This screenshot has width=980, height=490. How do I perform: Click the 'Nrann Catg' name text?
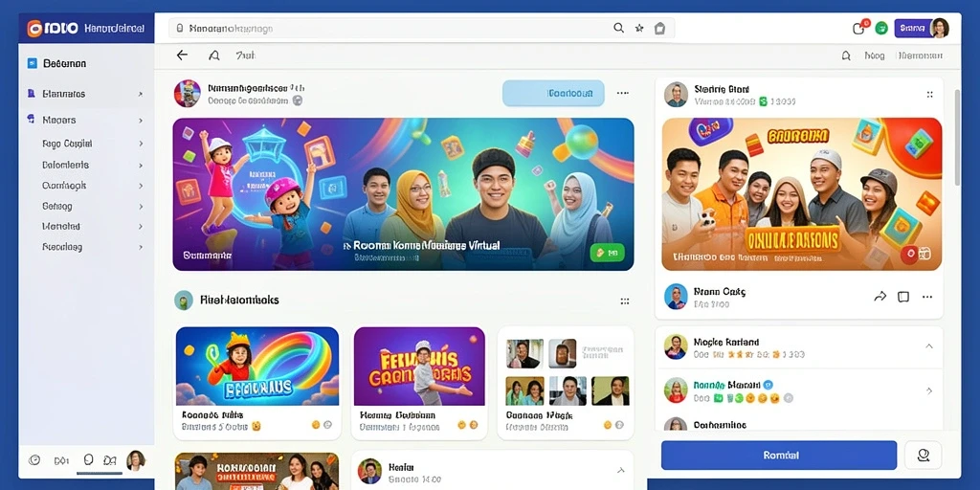(x=720, y=291)
